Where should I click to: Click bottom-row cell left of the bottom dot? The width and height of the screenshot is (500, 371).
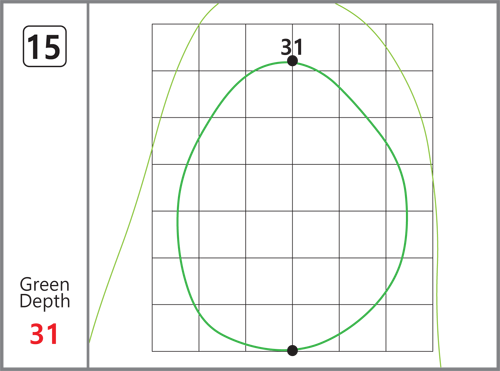[x=269, y=328]
